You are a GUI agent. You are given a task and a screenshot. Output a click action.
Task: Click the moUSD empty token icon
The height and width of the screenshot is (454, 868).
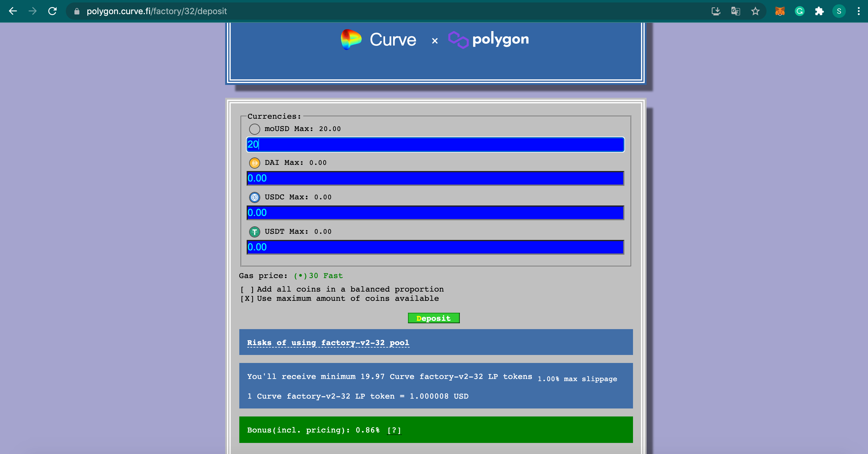[x=254, y=129]
